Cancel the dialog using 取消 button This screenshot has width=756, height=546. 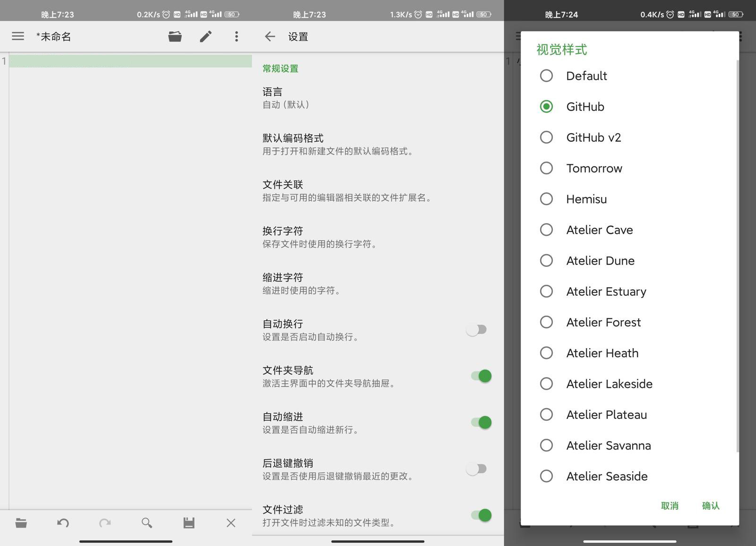(x=669, y=505)
